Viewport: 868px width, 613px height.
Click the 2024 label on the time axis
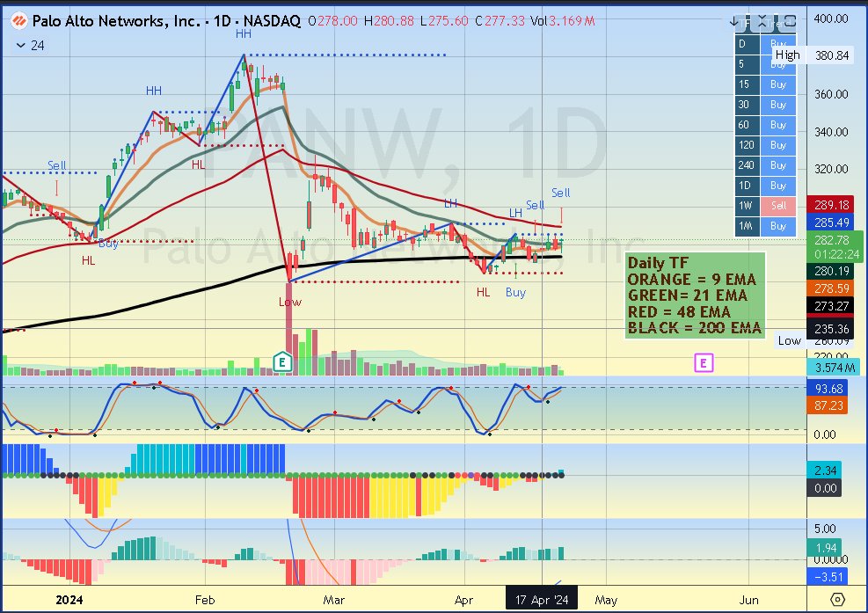pos(69,600)
